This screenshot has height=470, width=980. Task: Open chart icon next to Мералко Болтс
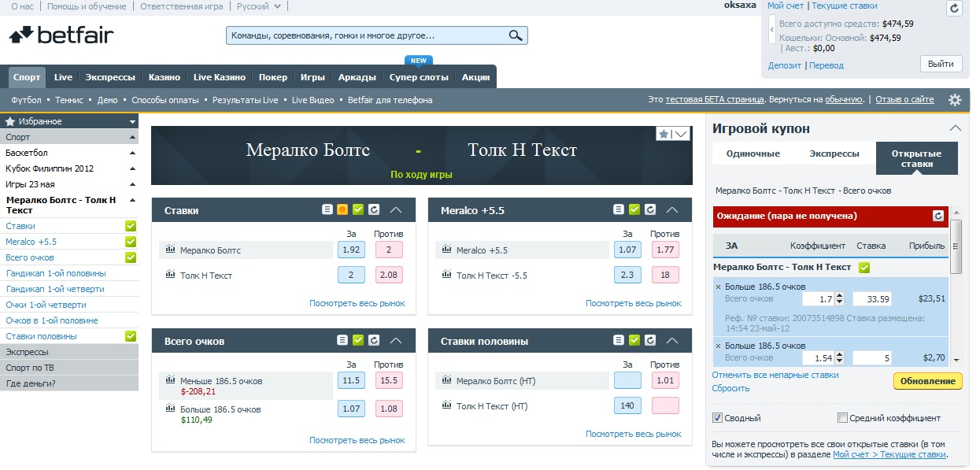point(170,250)
